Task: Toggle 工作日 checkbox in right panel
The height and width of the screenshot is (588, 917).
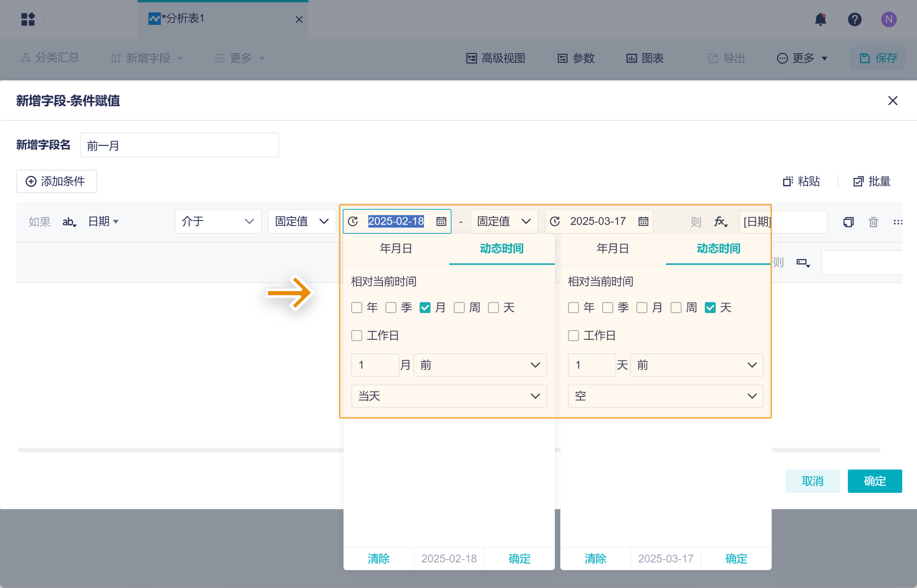Action: pyautogui.click(x=574, y=336)
